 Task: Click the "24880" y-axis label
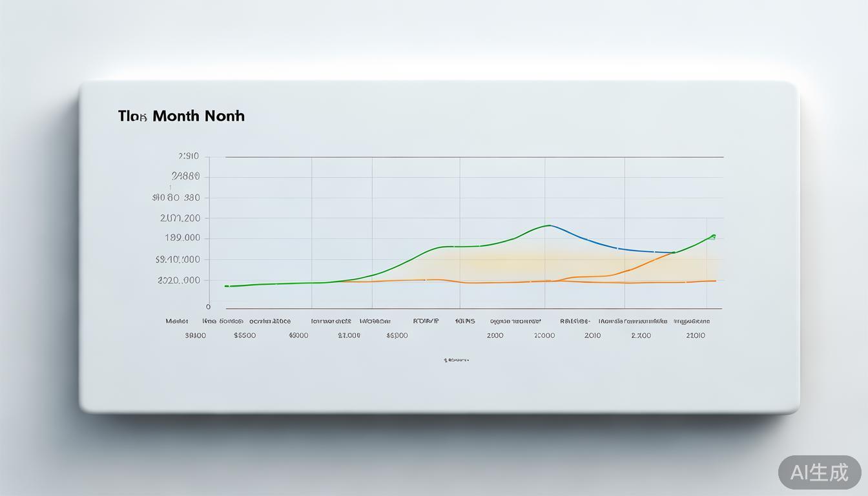coord(185,176)
